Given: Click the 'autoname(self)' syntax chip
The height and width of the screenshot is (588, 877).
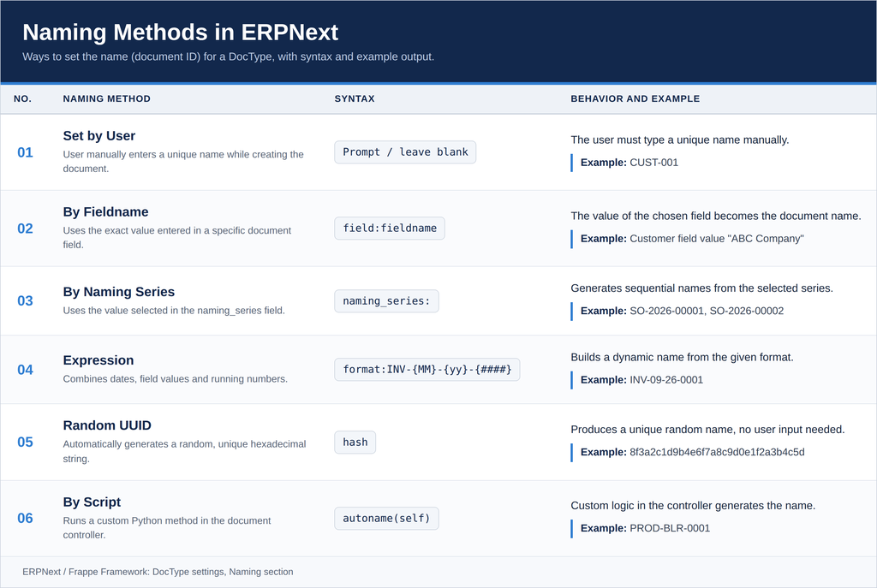Looking at the screenshot, I should (x=386, y=518).
